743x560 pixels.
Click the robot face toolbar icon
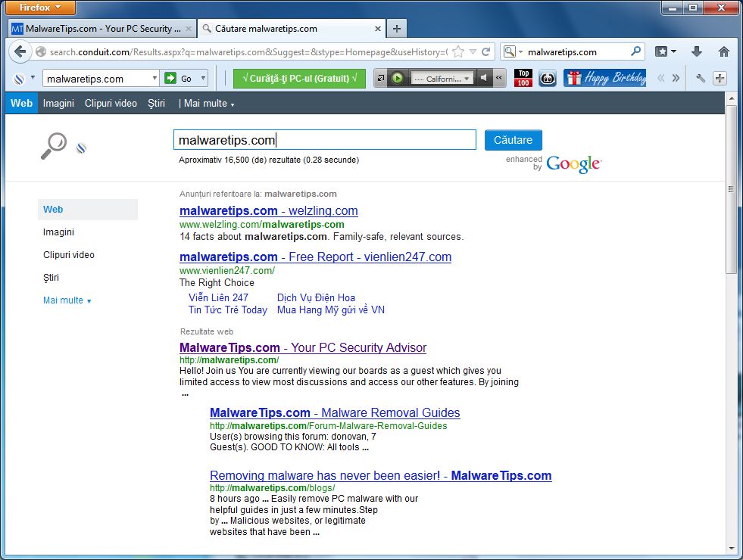click(548, 79)
